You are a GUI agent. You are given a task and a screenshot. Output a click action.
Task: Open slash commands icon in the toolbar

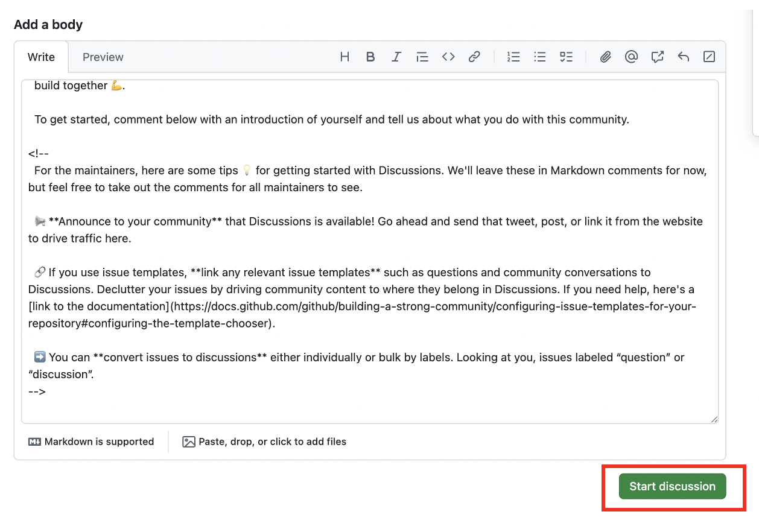click(710, 57)
